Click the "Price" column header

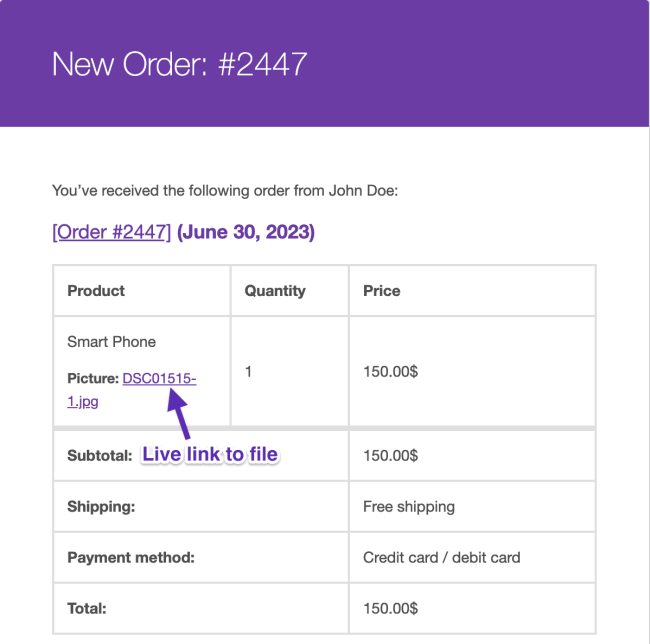[381, 291]
